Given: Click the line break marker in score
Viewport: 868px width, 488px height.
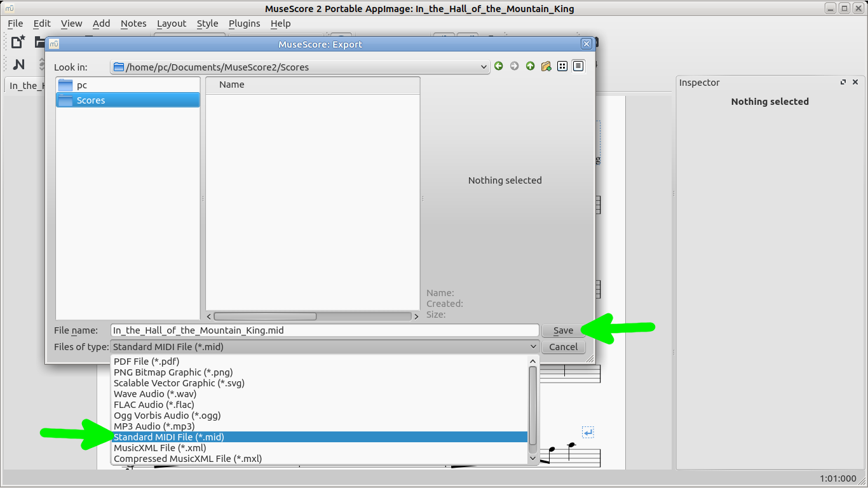Looking at the screenshot, I should pos(588,433).
